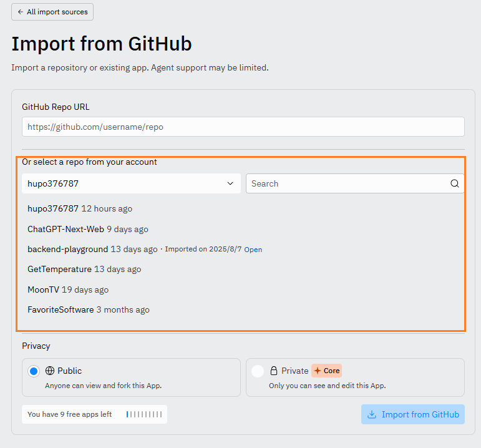This screenshot has width=481, height=448.
Task: Open the imported backend-playground app link
Action: (253, 250)
